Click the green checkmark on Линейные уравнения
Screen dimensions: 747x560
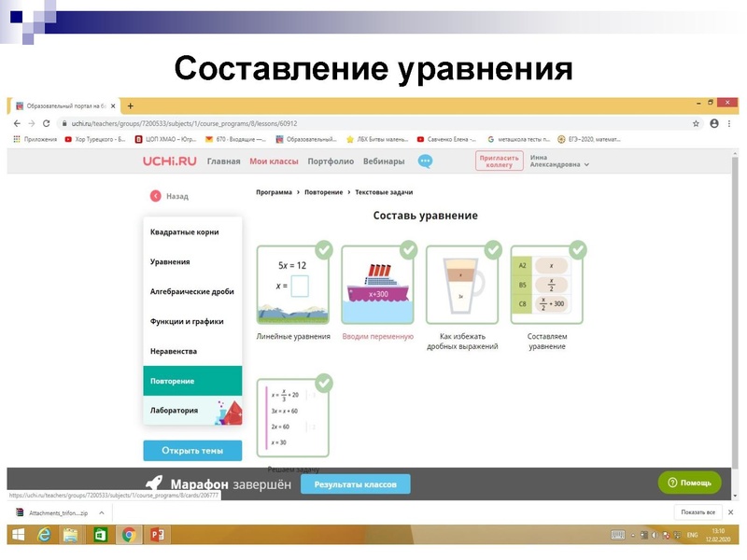(x=323, y=250)
